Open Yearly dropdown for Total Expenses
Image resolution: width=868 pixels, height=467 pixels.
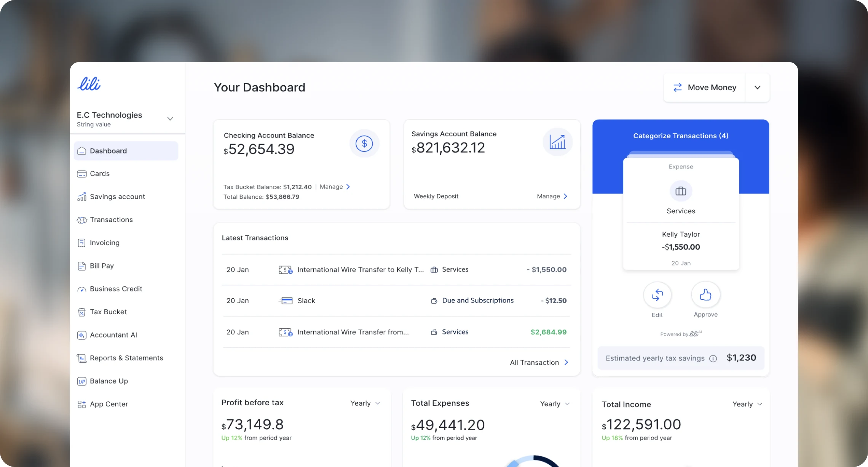tap(555, 404)
